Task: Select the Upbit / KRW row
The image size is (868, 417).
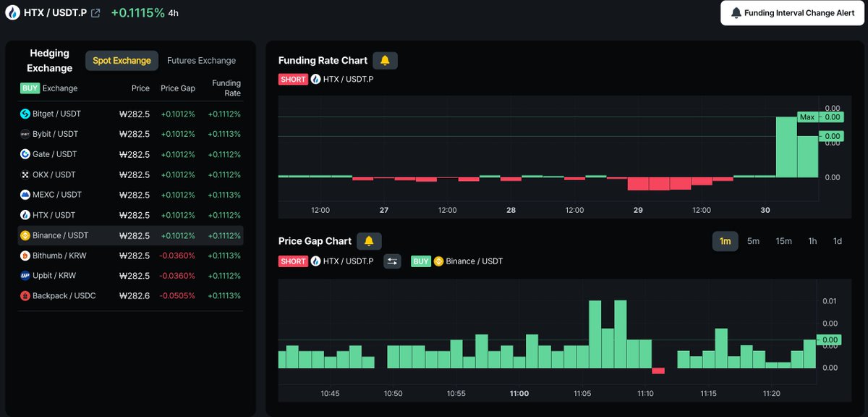Action: tap(130, 276)
